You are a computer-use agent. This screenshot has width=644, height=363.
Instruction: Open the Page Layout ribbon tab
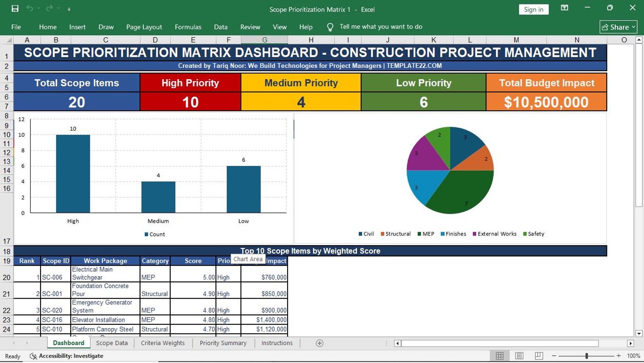[144, 27]
